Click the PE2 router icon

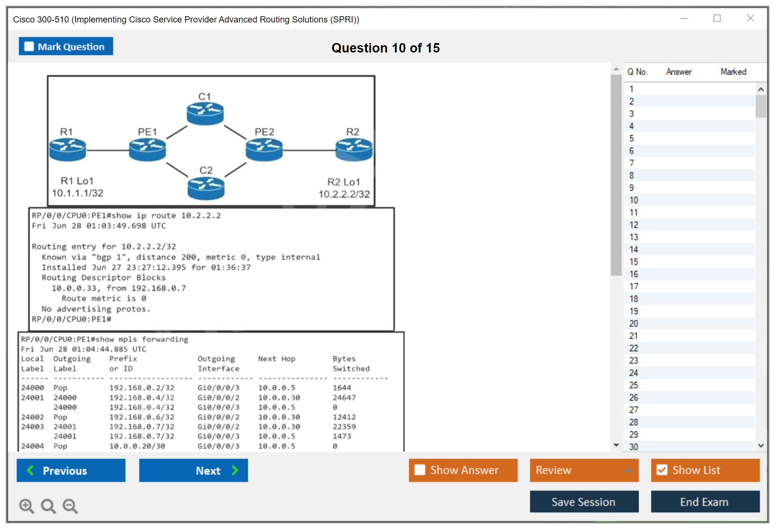point(264,149)
